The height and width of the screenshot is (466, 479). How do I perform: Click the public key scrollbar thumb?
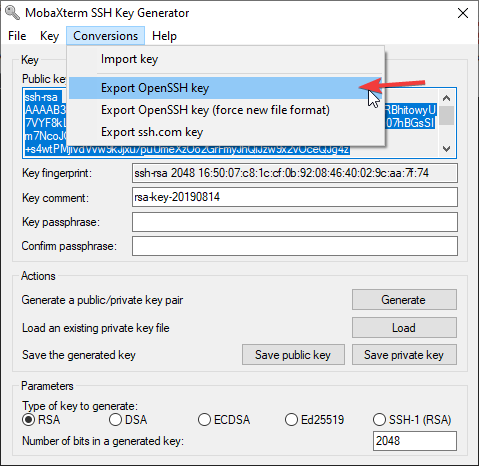click(x=446, y=115)
